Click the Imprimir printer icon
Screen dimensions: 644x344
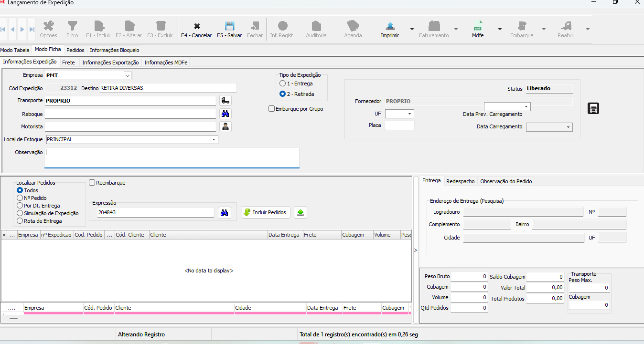coord(390,26)
